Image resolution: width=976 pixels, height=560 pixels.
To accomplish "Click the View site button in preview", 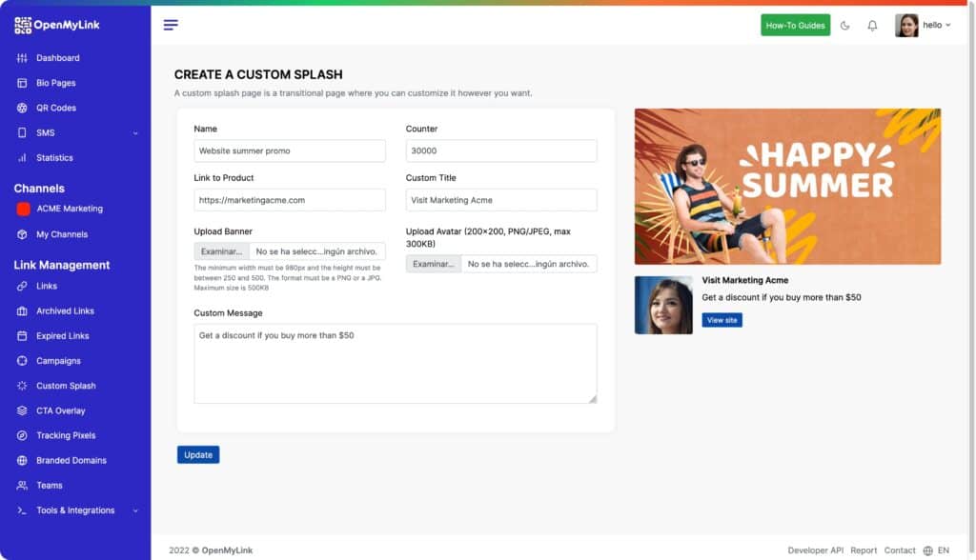I will pos(722,320).
